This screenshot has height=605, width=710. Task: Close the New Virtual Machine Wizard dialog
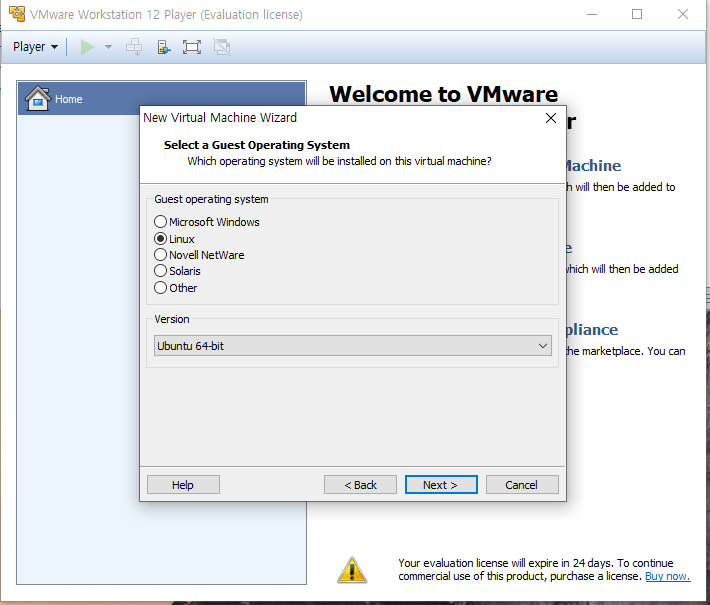click(551, 118)
